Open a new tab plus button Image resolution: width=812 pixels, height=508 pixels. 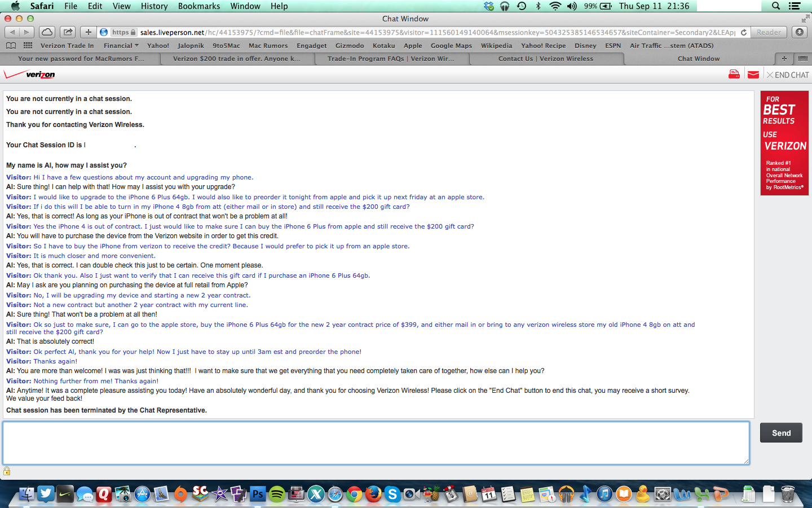[784, 59]
